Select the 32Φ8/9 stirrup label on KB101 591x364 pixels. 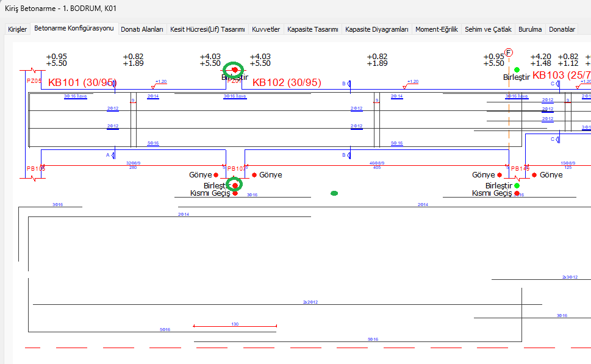133,163
